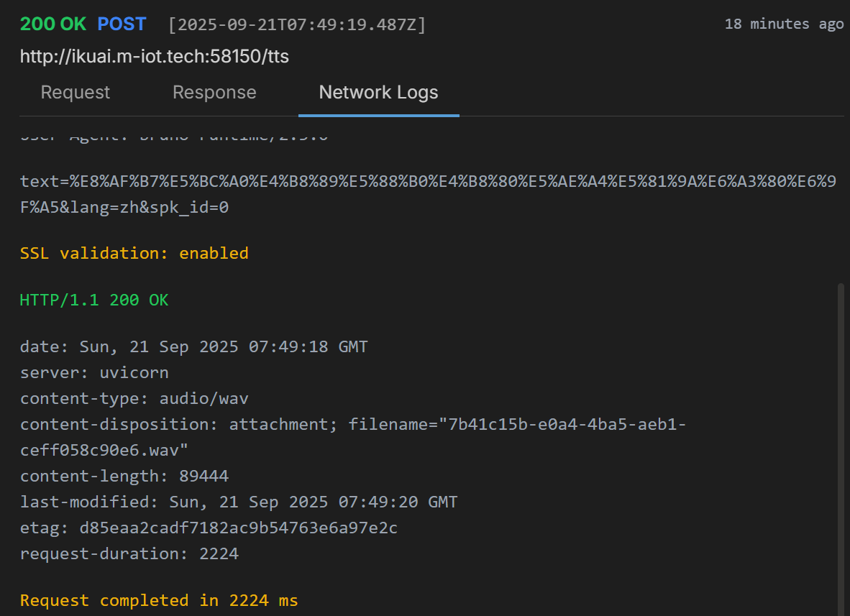
Task: Click the URL-encoded text body line
Action: pyautogui.click(x=427, y=182)
